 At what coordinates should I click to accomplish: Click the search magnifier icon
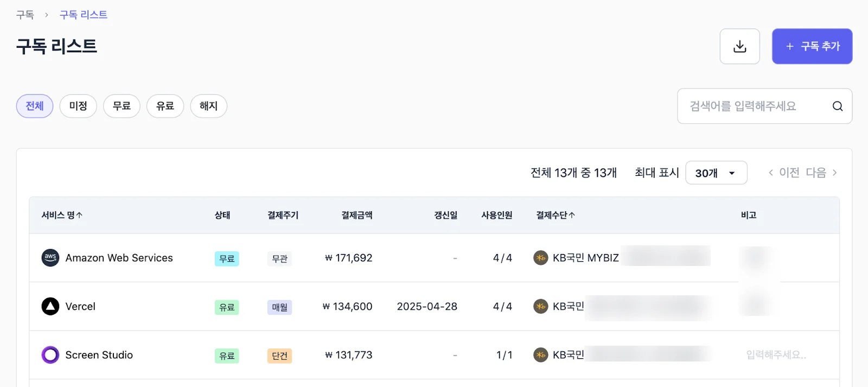pyautogui.click(x=837, y=106)
